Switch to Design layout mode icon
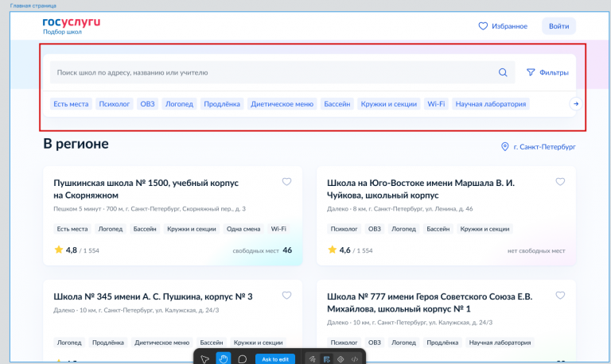This screenshot has width=611, height=364. click(326, 359)
